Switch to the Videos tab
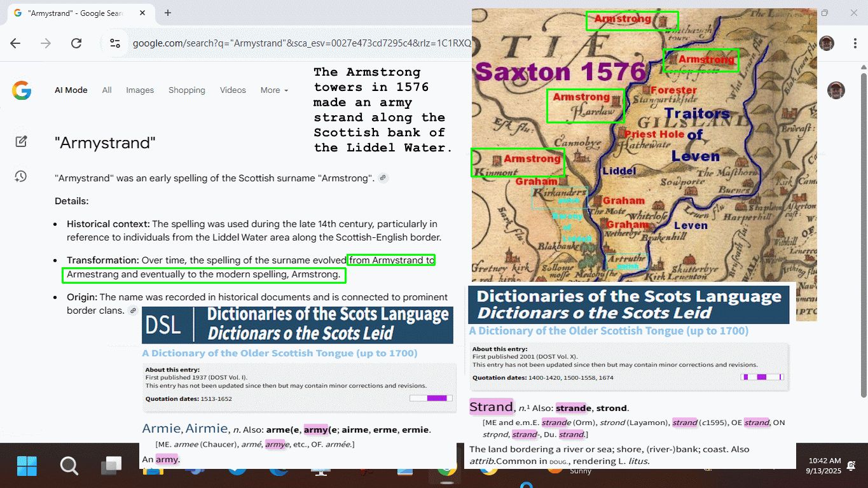This screenshot has width=868, height=488. coord(233,90)
